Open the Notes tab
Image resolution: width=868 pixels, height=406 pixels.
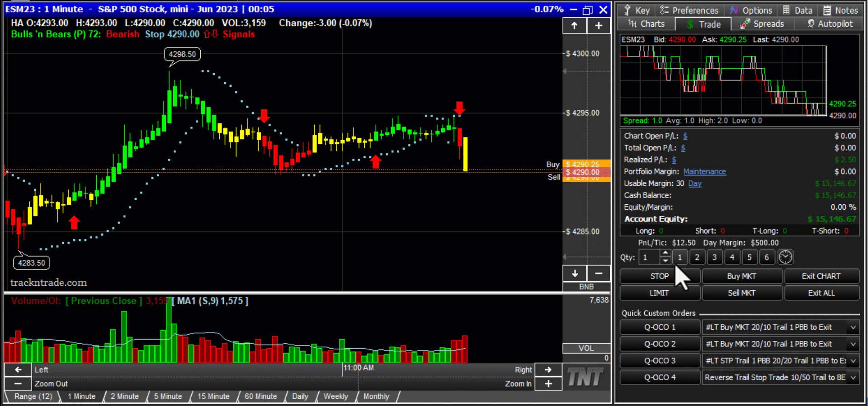[x=840, y=10]
